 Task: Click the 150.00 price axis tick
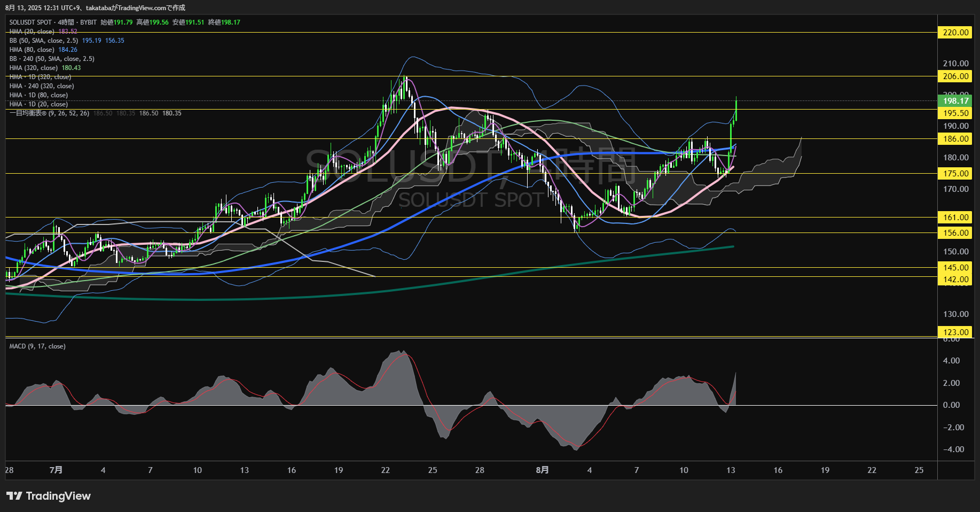[x=955, y=252]
